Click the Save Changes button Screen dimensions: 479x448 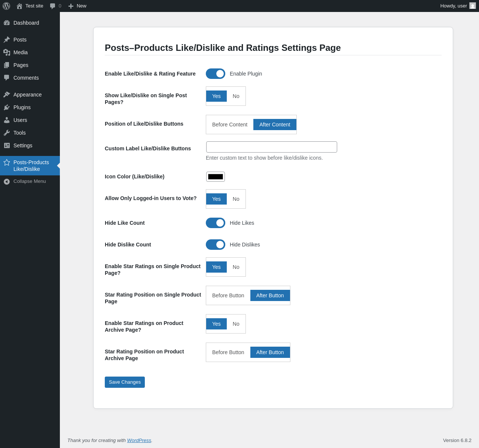[125, 382]
